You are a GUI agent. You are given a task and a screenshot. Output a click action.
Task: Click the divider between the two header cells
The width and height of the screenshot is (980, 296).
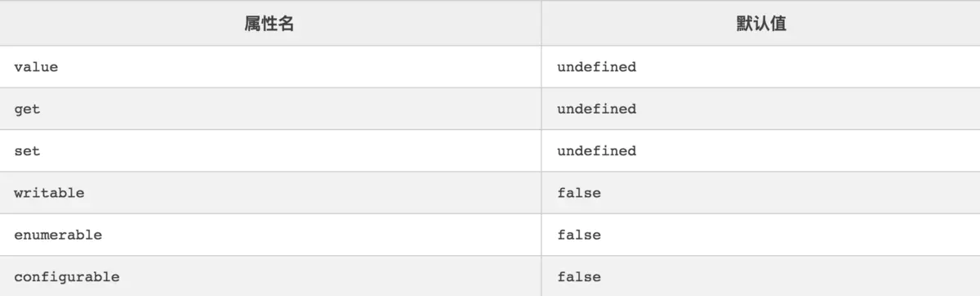[x=541, y=24]
